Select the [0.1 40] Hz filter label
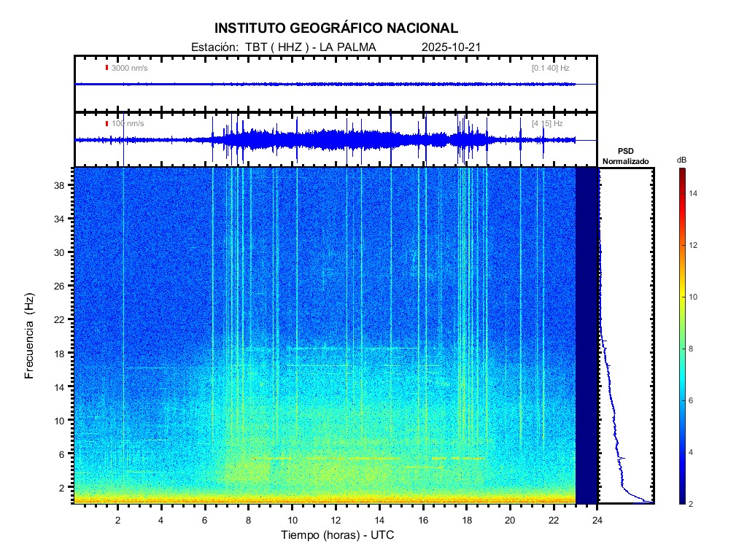 point(550,68)
